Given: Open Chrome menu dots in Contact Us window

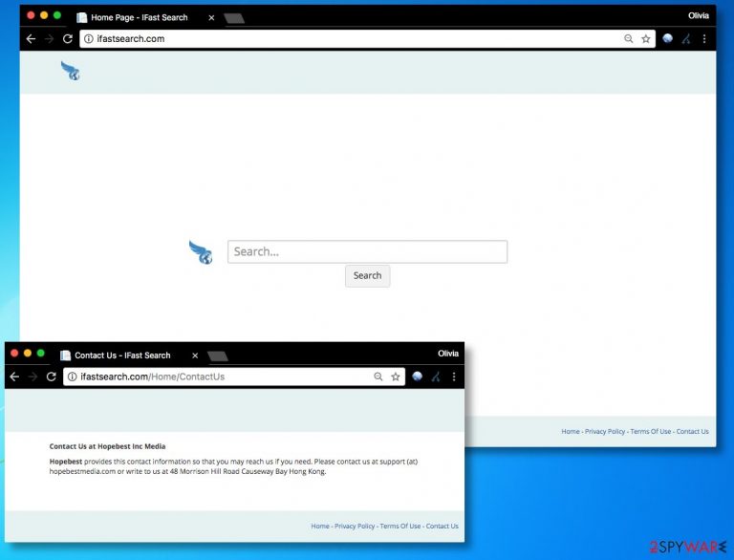Looking at the screenshot, I should (454, 377).
